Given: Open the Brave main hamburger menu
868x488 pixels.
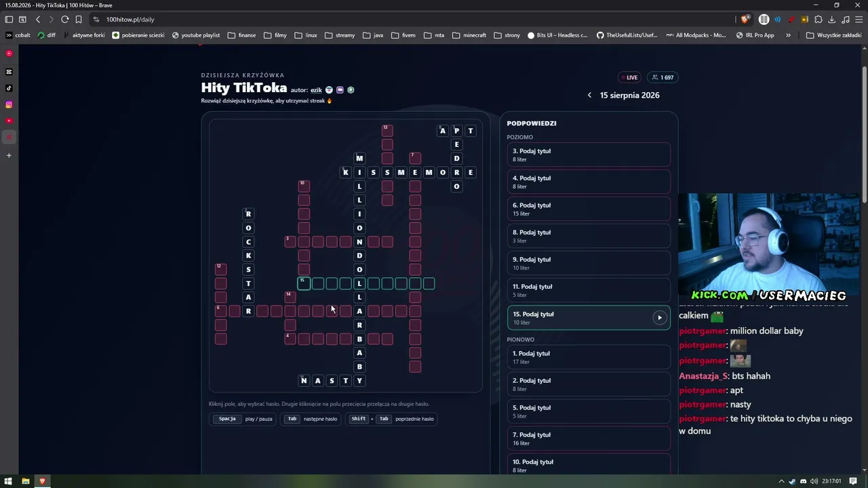Looking at the screenshot, I should click(x=859, y=20).
